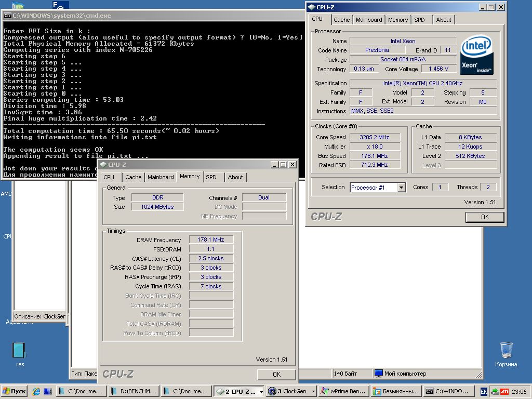Click the Package value Socket 604 mPGA
This screenshot has width=532, height=399.
(x=403, y=59)
